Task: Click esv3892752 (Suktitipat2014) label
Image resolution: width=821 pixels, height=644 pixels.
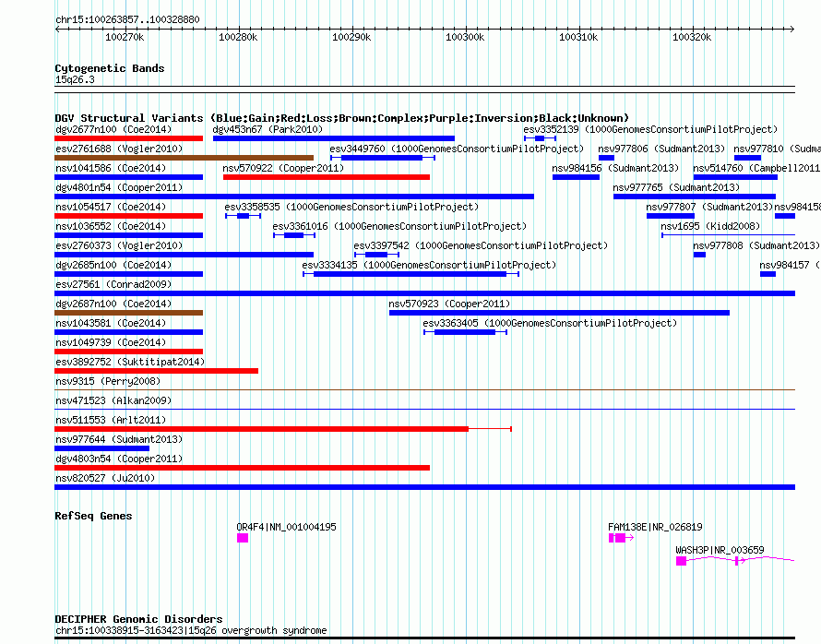Action: [130, 362]
